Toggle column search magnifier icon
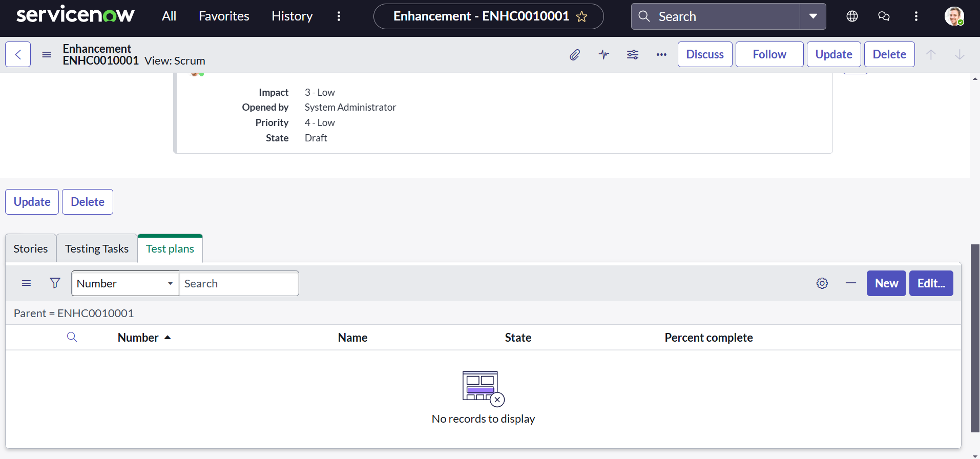Viewport: 980px width, 459px height. [x=72, y=337]
